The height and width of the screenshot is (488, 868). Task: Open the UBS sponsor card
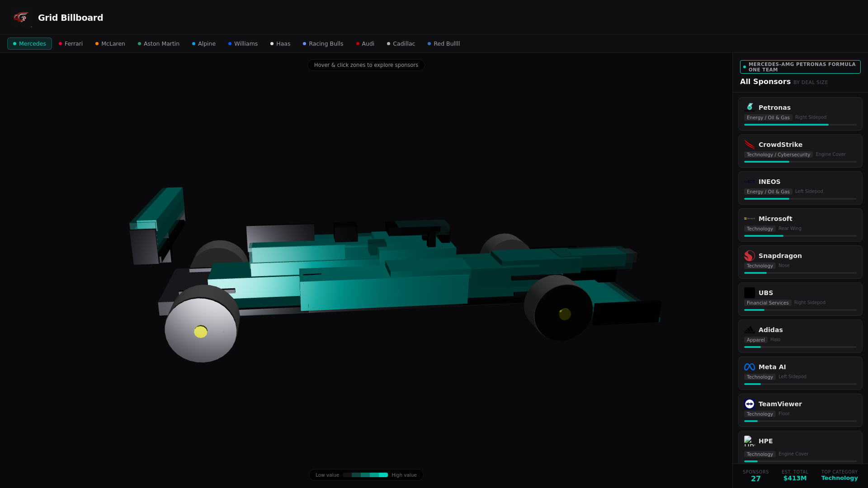pos(800,299)
